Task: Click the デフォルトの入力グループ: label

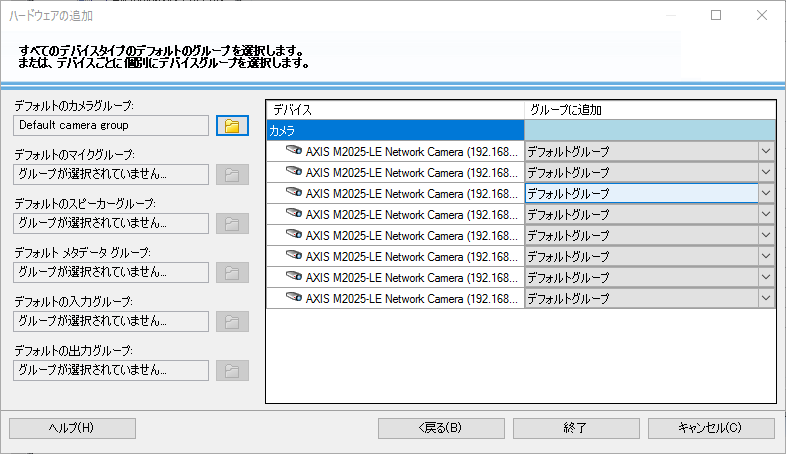Action: [x=73, y=302]
